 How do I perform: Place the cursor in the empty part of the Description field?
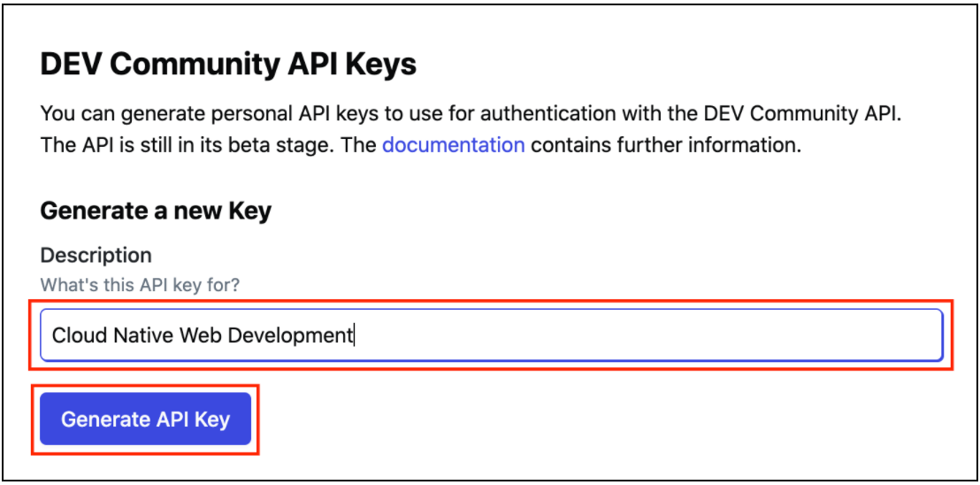click(647, 335)
